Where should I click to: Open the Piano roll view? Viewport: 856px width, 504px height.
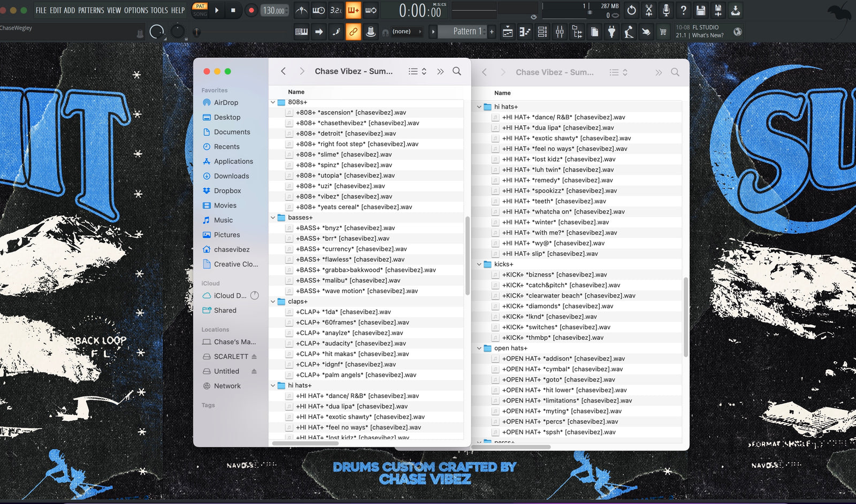[x=525, y=32]
